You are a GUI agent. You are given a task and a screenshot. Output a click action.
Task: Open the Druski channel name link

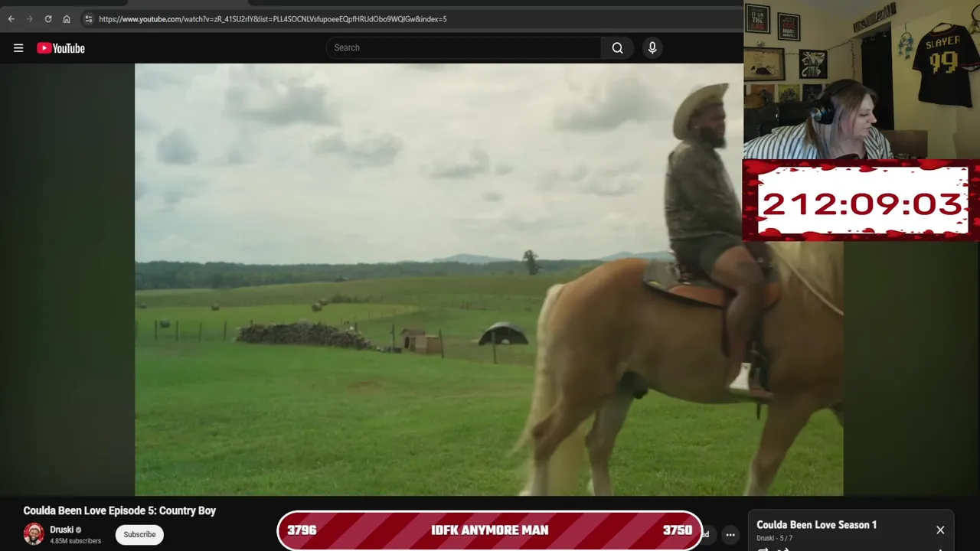coord(61,530)
